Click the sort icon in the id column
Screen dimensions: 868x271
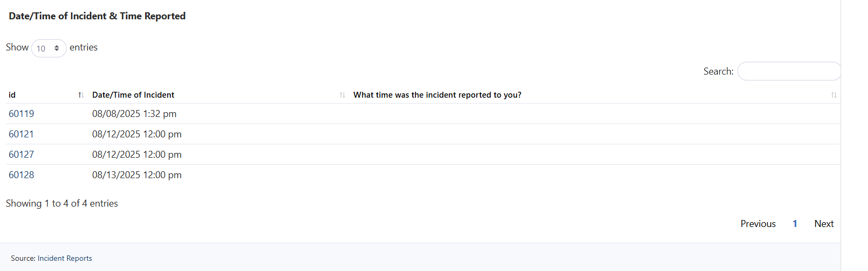pos(81,95)
